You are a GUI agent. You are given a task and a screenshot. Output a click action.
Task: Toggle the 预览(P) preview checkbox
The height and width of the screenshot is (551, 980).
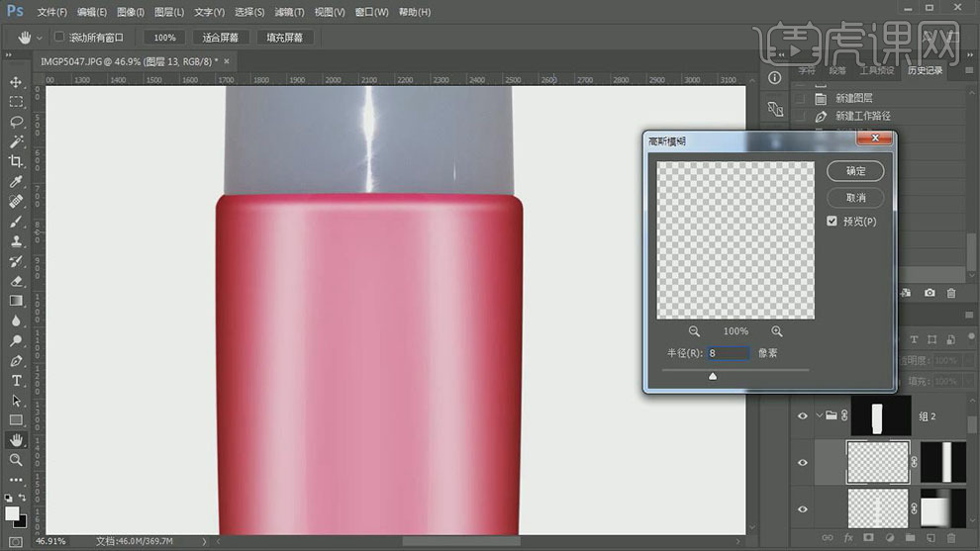click(x=833, y=222)
